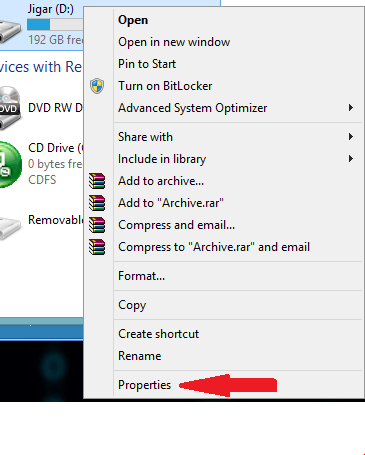Choose Open from the context menu
Viewport: 365px width, 455px height.
(238, 20)
